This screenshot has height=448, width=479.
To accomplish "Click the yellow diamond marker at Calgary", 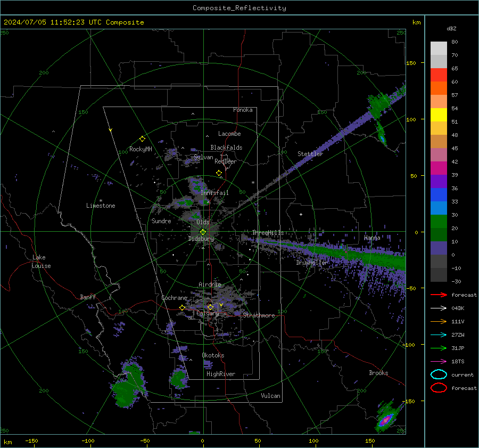I will click(x=210, y=307).
